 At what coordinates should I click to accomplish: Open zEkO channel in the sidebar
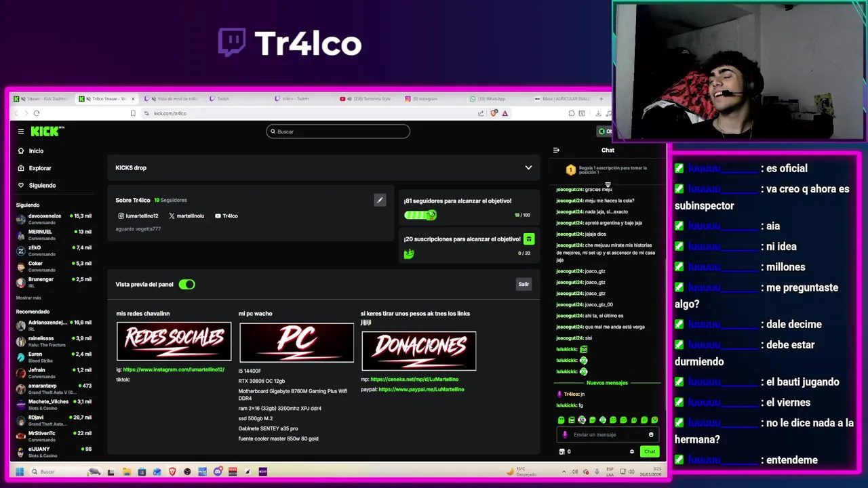[x=54, y=250]
